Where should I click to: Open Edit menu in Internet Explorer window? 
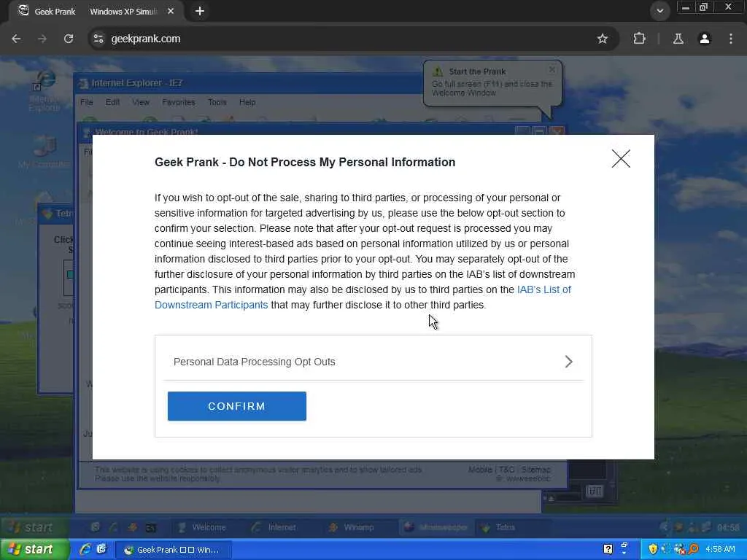click(112, 102)
